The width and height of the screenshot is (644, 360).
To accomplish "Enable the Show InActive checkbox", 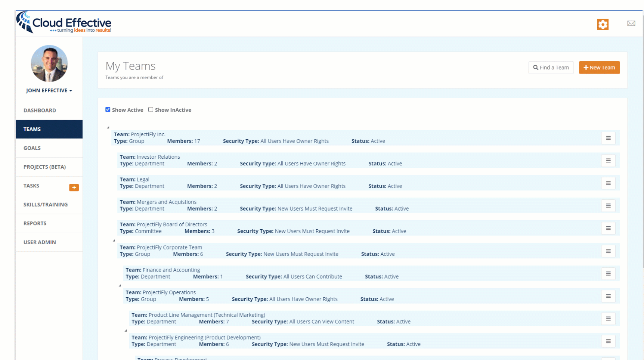I will 151,109.
